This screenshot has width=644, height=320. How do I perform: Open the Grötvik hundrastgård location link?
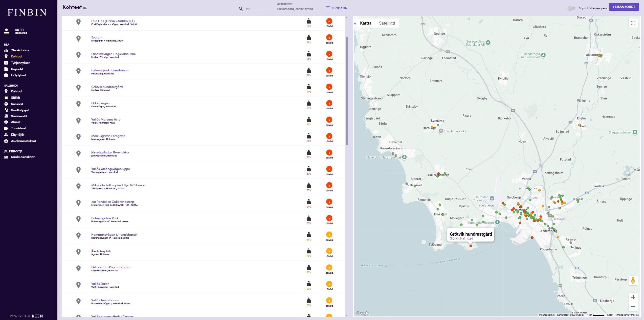pyautogui.click(x=107, y=87)
